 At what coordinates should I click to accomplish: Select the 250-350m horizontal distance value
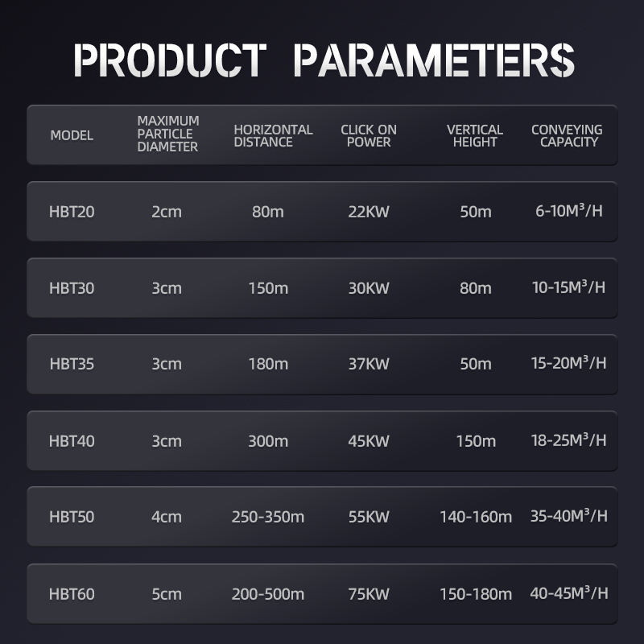[x=268, y=517]
